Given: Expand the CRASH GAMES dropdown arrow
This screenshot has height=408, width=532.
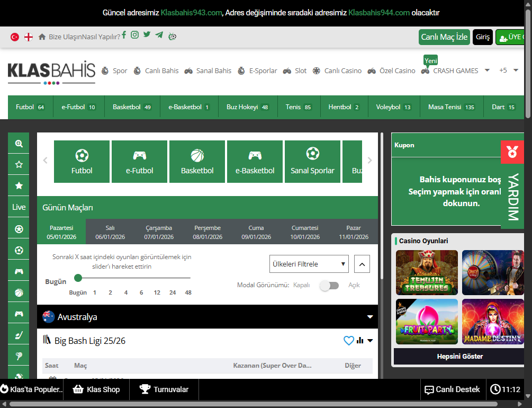Looking at the screenshot, I should click(487, 70).
